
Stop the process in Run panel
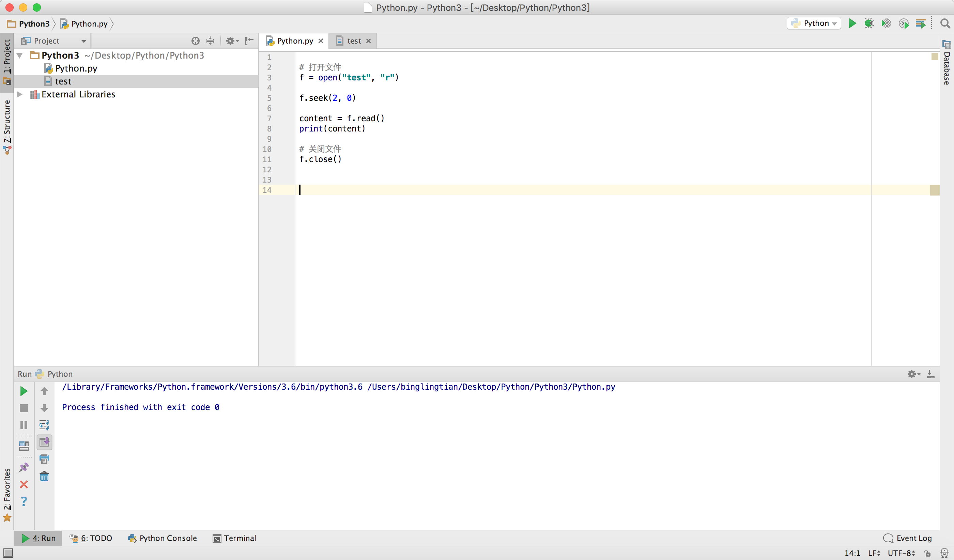[24, 408]
